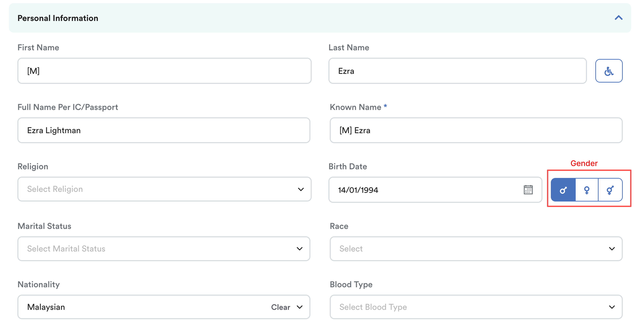Click the Blood Type chevron arrow
Viewport: 644px width, 334px height.
pyautogui.click(x=611, y=307)
